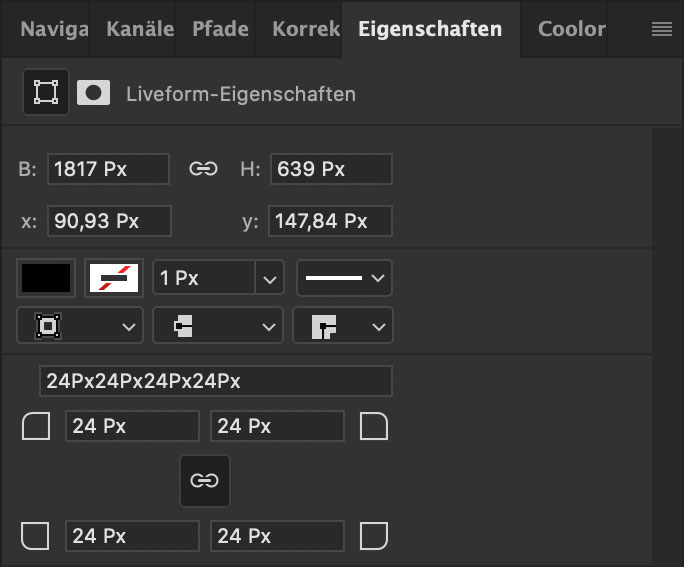Viewport: 684px width, 567px height.
Task: Toggle the width-height link icon
Action: (203, 169)
